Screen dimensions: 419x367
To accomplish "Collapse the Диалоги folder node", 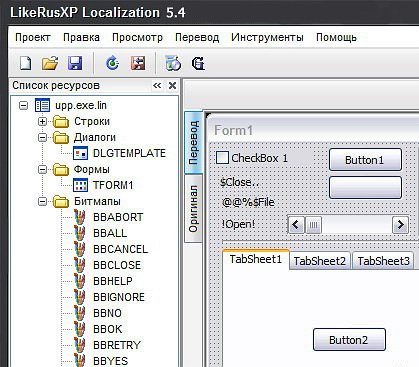I will pyautogui.click(x=42, y=137).
